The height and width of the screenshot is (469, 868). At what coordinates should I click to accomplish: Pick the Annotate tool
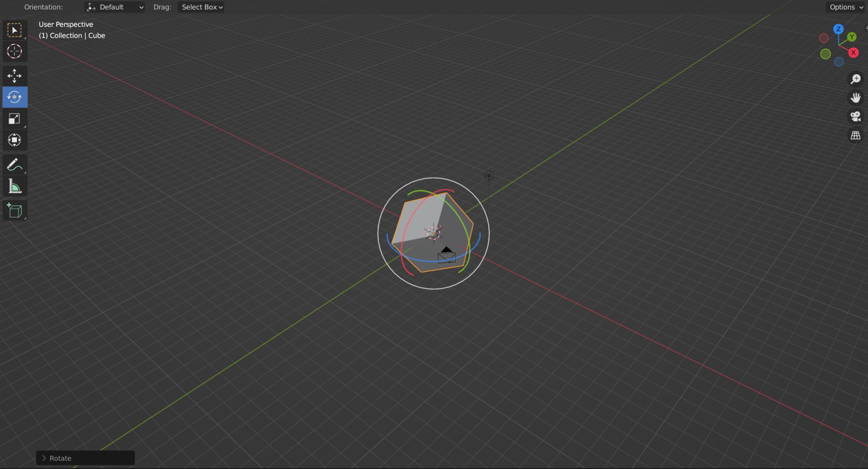15,164
